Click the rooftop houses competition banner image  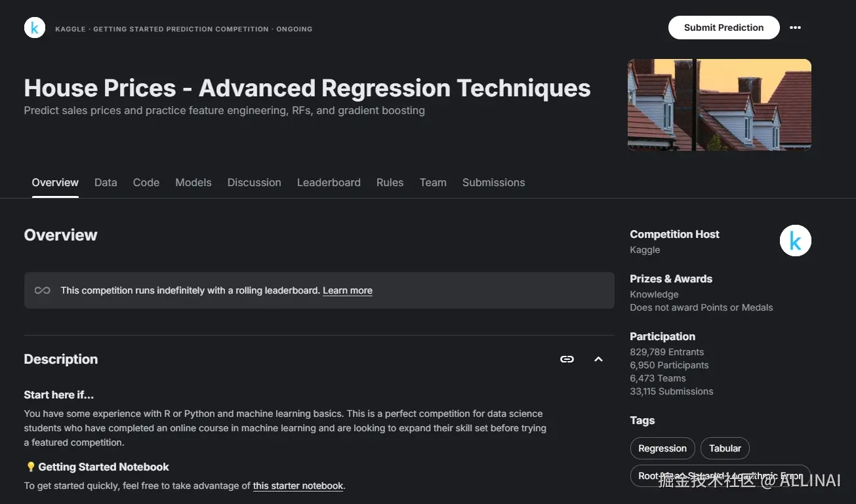point(720,105)
